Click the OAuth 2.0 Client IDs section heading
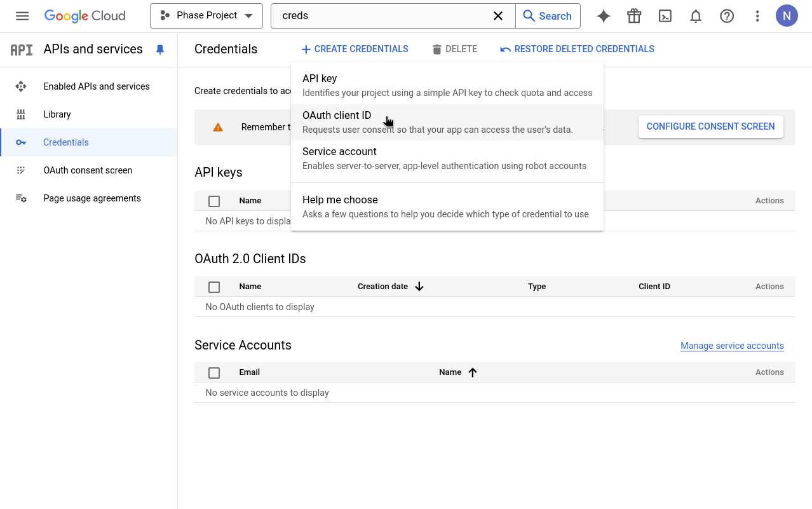 [x=250, y=259]
